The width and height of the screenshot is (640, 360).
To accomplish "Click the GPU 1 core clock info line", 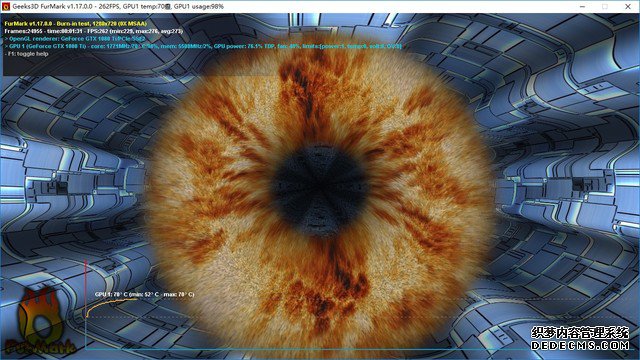I will 203,46.
